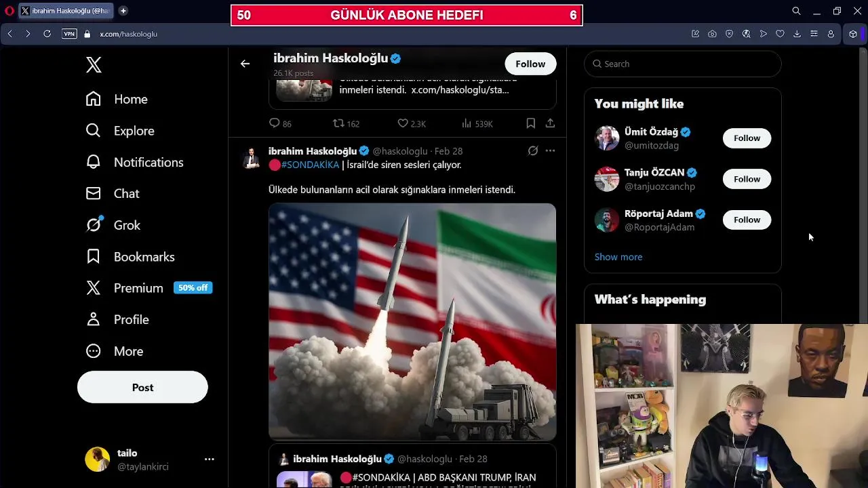
Task: Open account options for tailo
Action: click(x=209, y=459)
